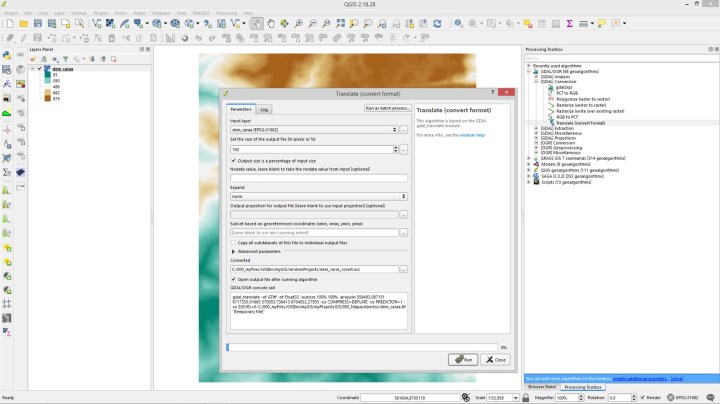Switch to the Log tab
Image resolution: width=720 pixels, height=404 pixels.
pos(265,108)
